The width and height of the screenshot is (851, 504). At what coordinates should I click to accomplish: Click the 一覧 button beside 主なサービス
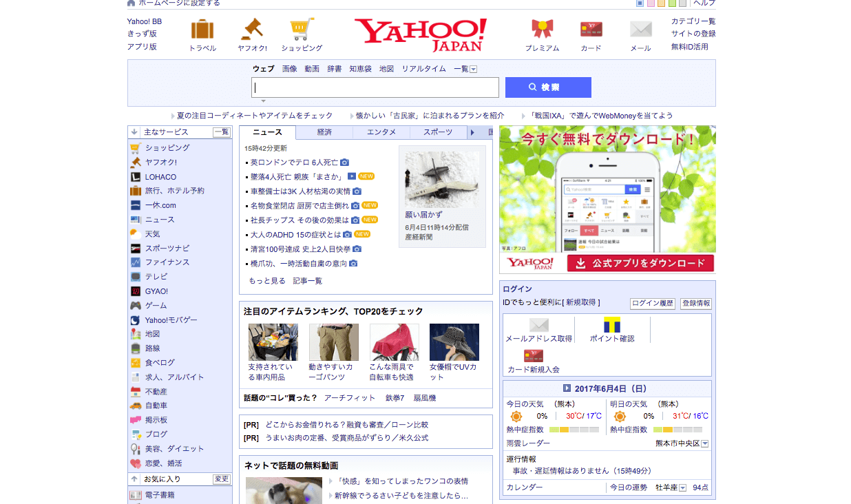[x=222, y=132]
